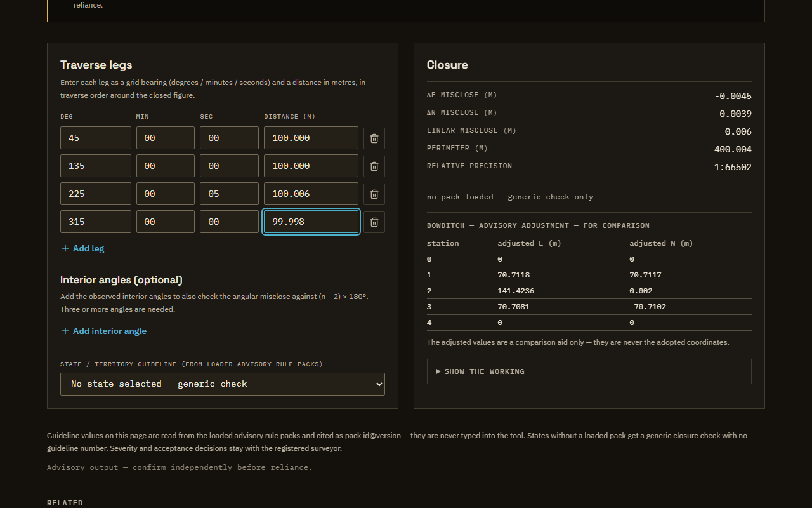Select adjusted N value -70.7102
The width and height of the screenshot is (812, 508).
point(648,307)
